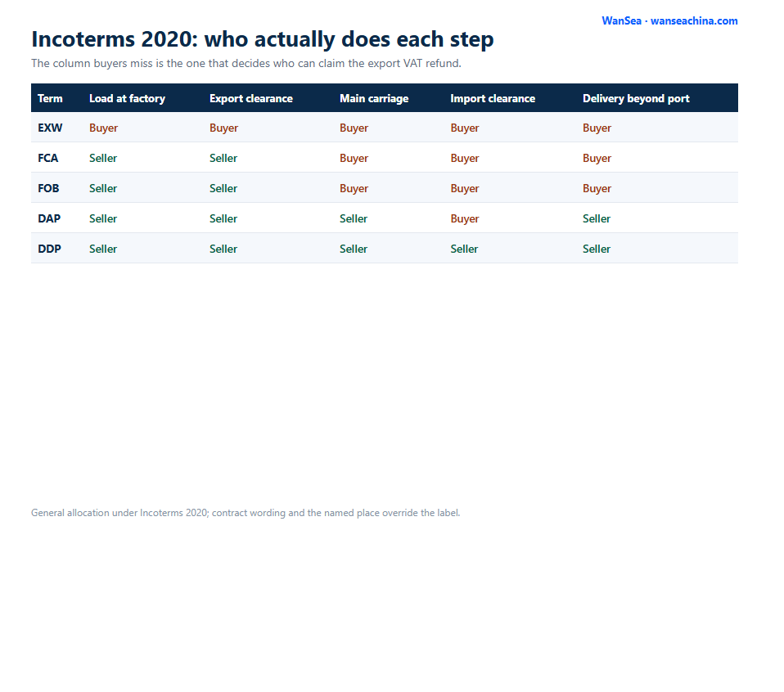The height and width of the screenshot is (692, 784).
Task: Click the General allocation footnote text
Action: (x=246, y=513)
